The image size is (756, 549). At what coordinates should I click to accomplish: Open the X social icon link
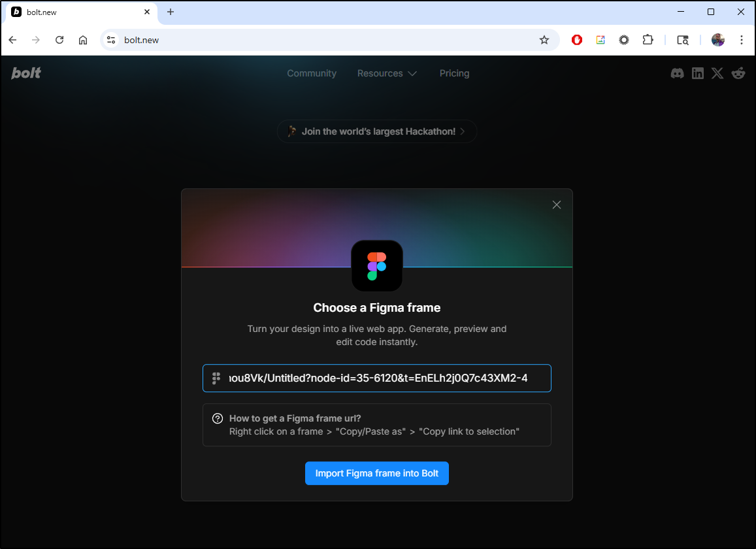click(717, 73)
